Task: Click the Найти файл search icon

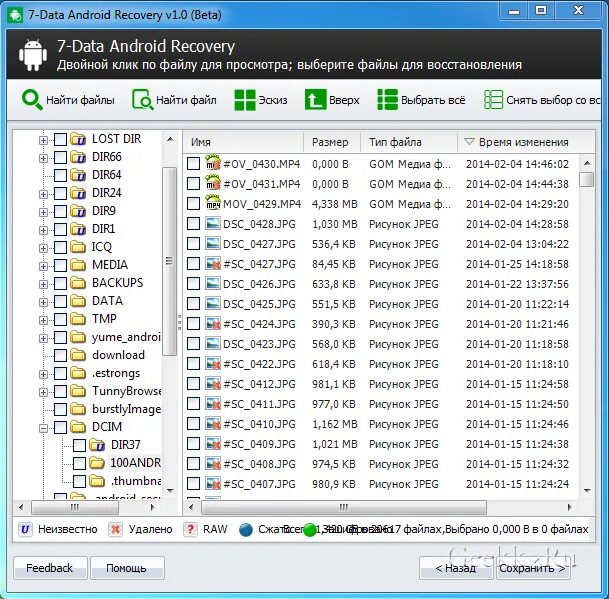Action: pyautogui.click(x=143, y=100)
